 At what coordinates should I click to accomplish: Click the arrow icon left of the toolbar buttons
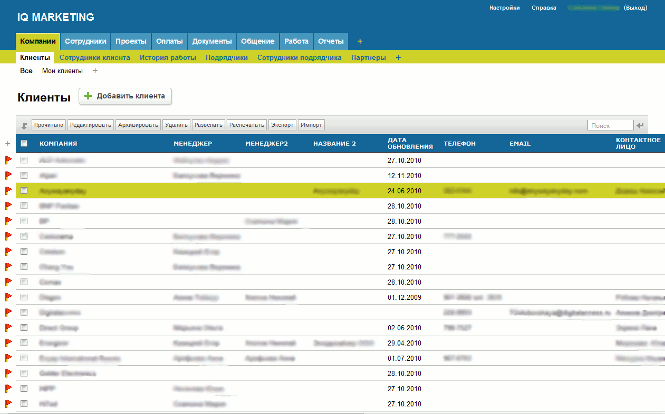tap(24, 126)
